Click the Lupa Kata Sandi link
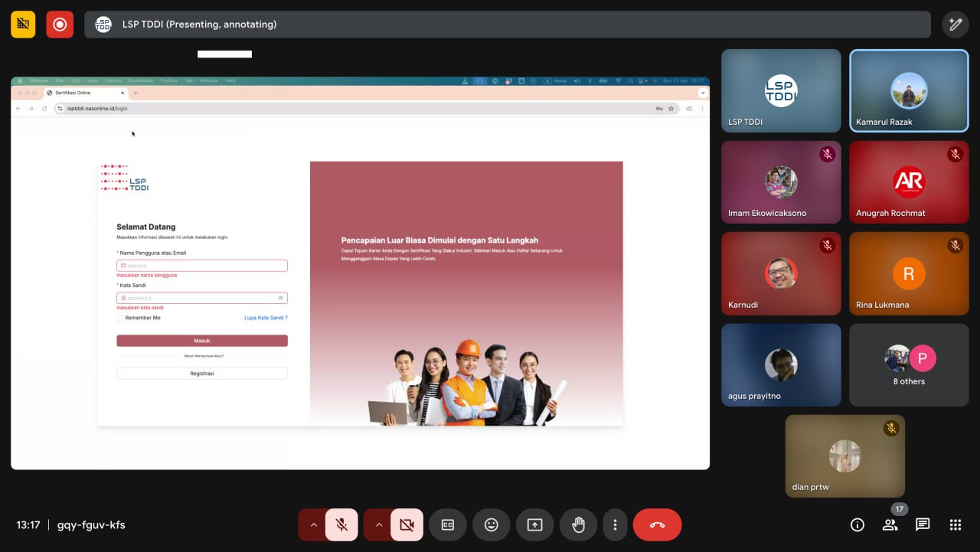This screenshot has height=552, width=980. click(266, 318)
